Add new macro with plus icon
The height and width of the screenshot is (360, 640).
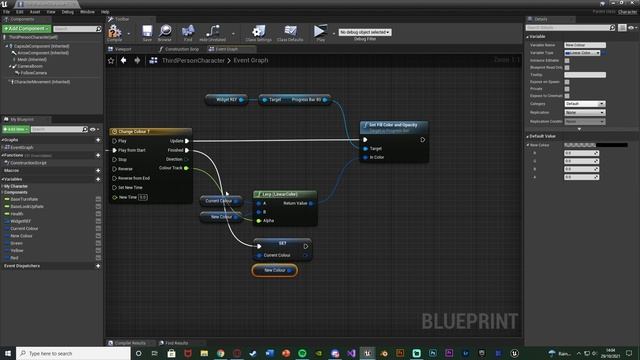tap(98, 171)
